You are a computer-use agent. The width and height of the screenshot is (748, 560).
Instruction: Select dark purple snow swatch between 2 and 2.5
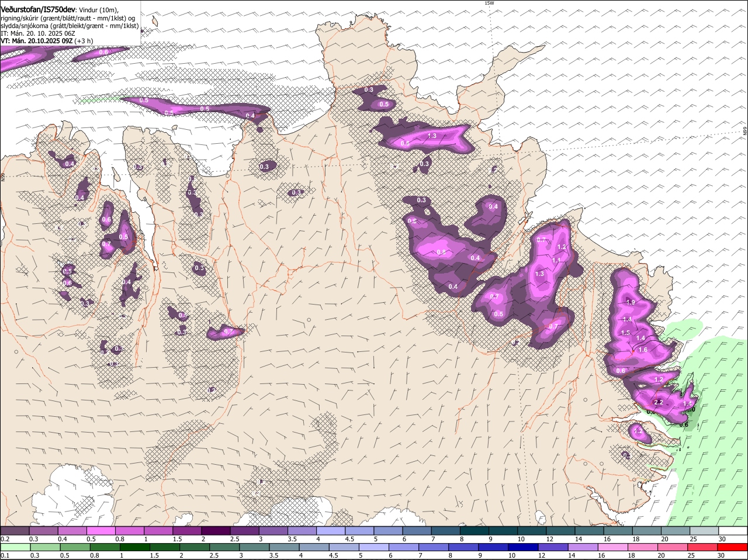pyautogui.click(x=216, y=531)
